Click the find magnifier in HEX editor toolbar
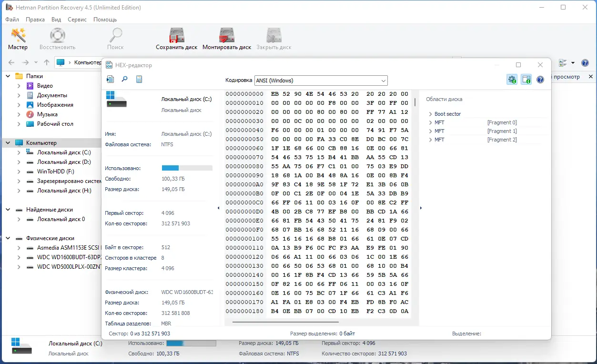 124,80
